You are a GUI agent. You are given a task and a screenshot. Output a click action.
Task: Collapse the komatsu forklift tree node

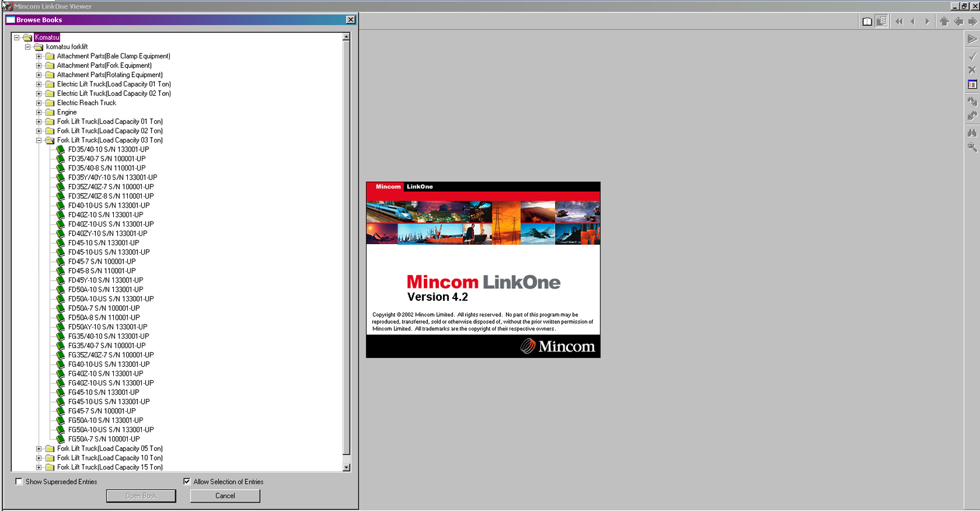(27, 47)
